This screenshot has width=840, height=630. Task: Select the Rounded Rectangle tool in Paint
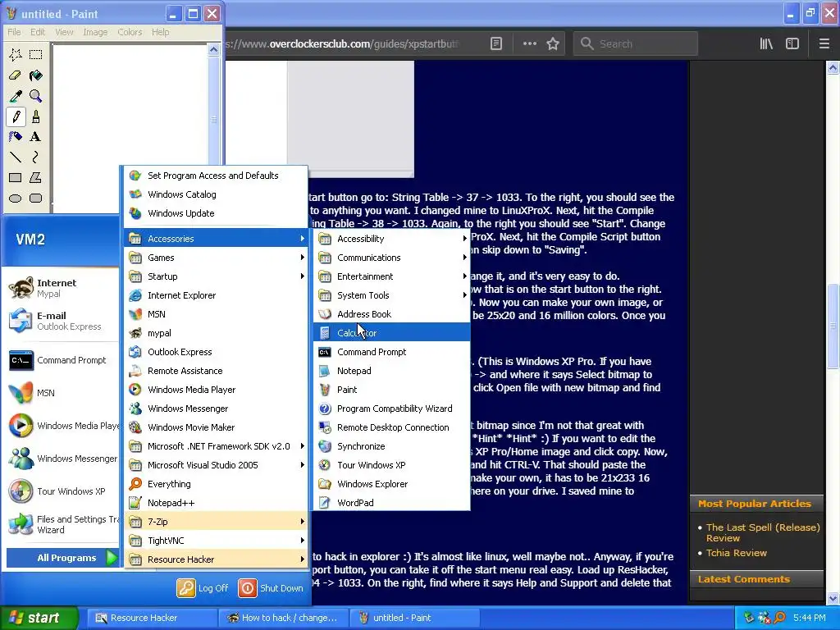click(x=36, y=199)
